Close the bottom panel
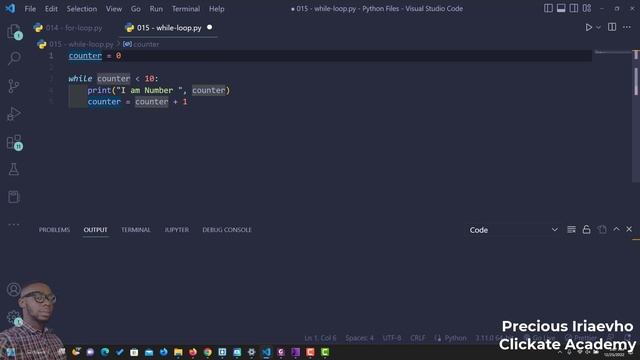Screen dimensions: 640x360 click(629, 229)
